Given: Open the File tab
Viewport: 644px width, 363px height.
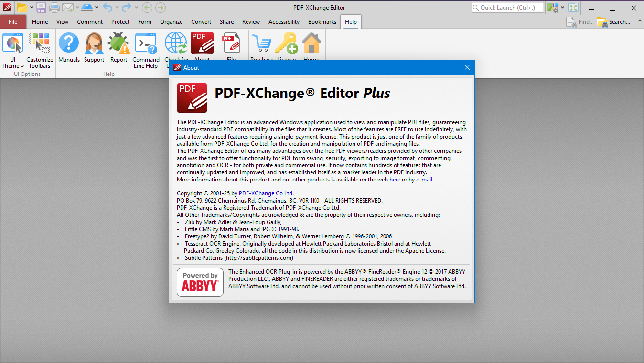Looking at the screenshot, I should (x=13, y=22).
